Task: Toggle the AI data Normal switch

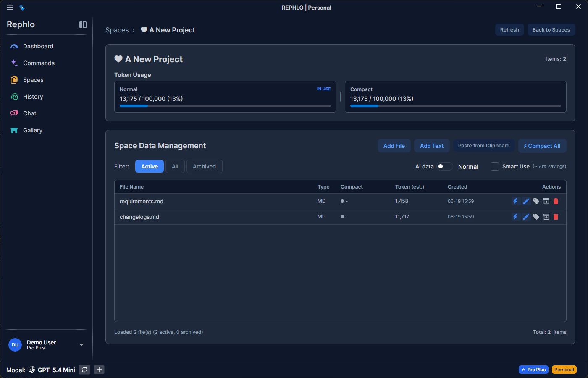Action: pyautogui.click(x=445, y=166)
